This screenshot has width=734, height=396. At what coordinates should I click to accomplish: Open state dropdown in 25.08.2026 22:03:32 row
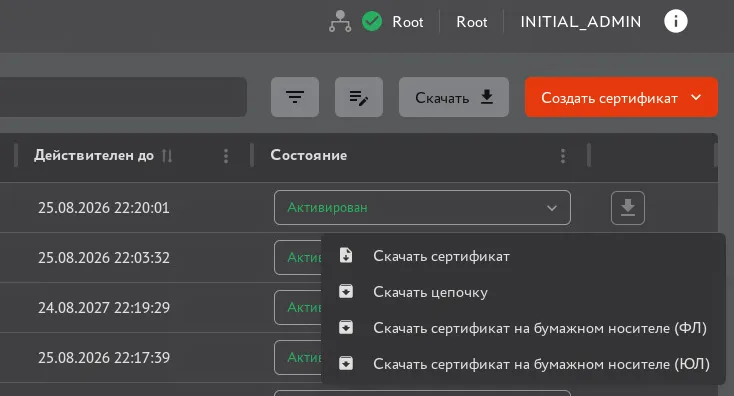[298, 257]
